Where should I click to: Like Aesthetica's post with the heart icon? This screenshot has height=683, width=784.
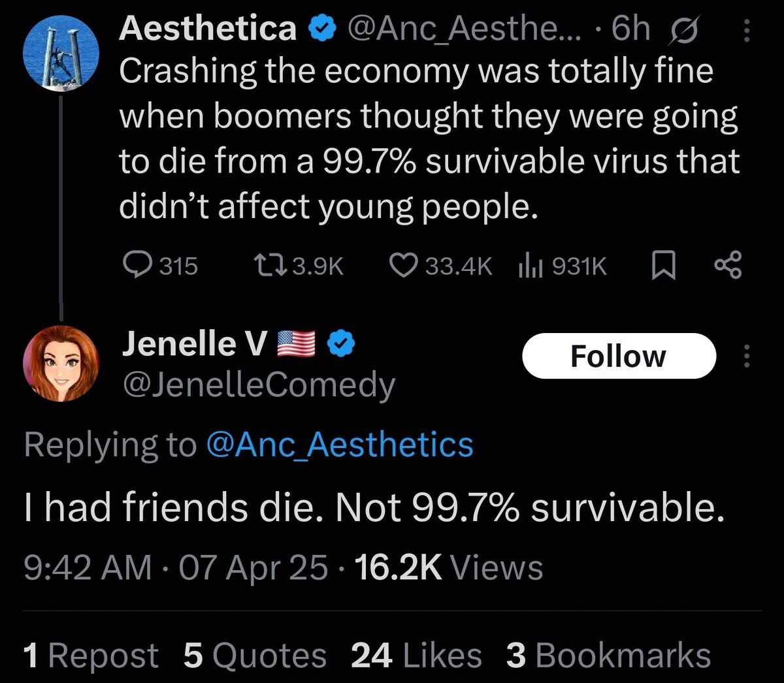(402, 265)
